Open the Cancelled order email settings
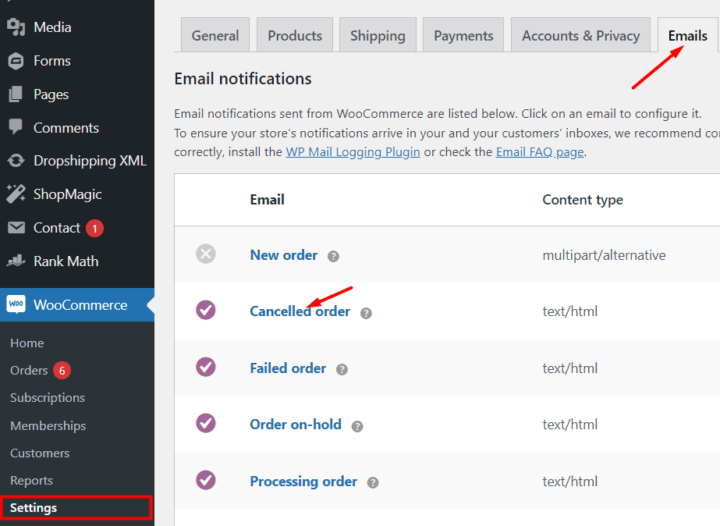Screen dimensions: 720x526 (x=300, y=312)
